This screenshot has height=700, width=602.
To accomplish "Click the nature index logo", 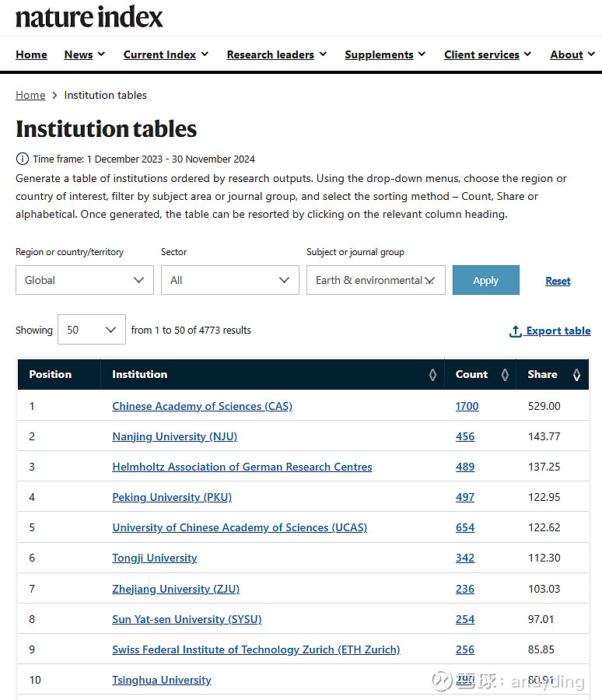I will pos(89,17).
